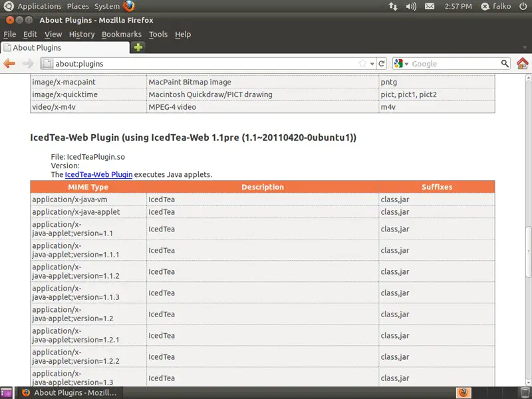Image resolution: width=532 pixels, height=399 pixels.
Task: Click About Plugins taskbar window button
Action: coord(70,393)
